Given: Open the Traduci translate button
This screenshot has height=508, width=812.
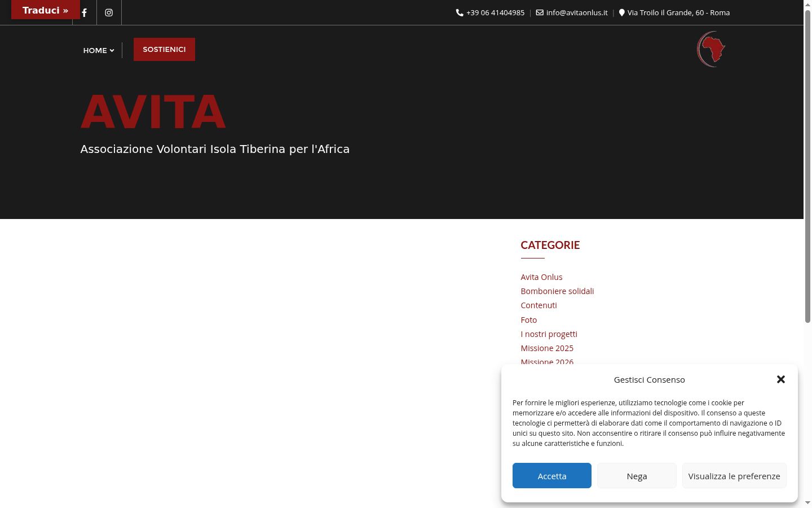Looking at the screenshot, I should pyautogui.click(x=46, y=10).
